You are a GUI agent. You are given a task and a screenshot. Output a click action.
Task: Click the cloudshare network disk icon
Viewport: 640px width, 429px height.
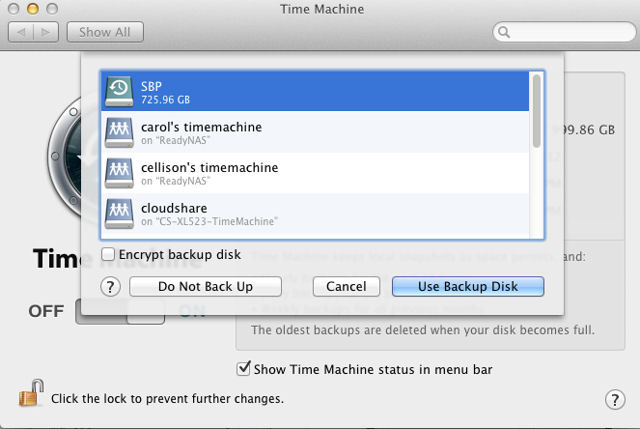tap(119, 213)
